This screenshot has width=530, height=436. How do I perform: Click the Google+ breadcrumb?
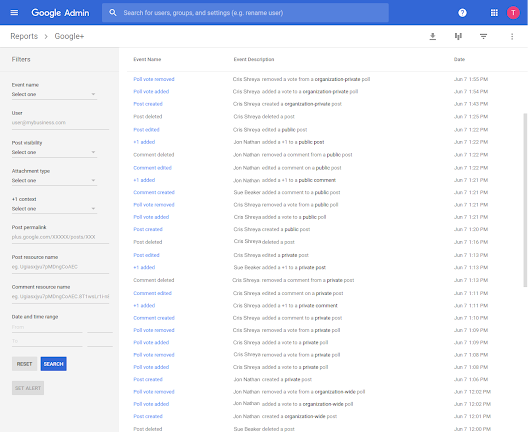(69, 36)
